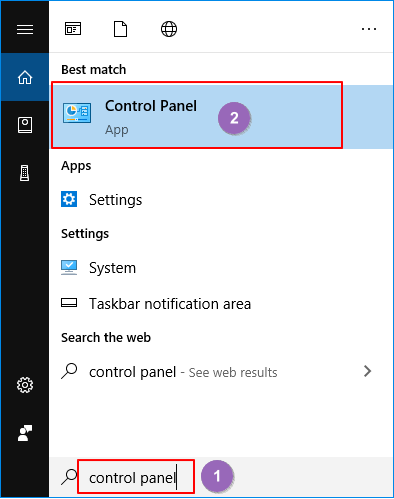The height and width of the screenshot is (499, 394).
Task: Open the settings gear in sidebar
Action: 25,385
